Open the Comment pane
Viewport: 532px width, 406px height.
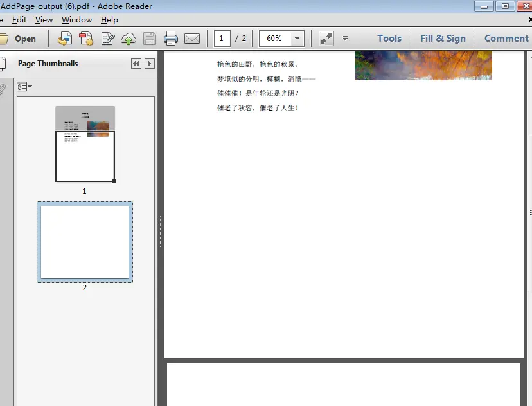pyautogui.click(x=506, y=39)
